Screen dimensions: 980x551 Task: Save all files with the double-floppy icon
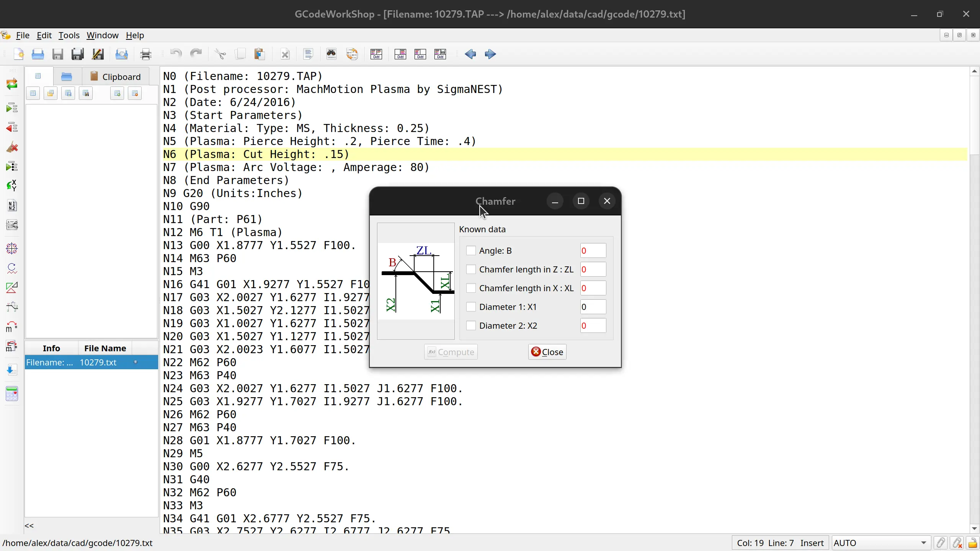click(x=78, y=54)
